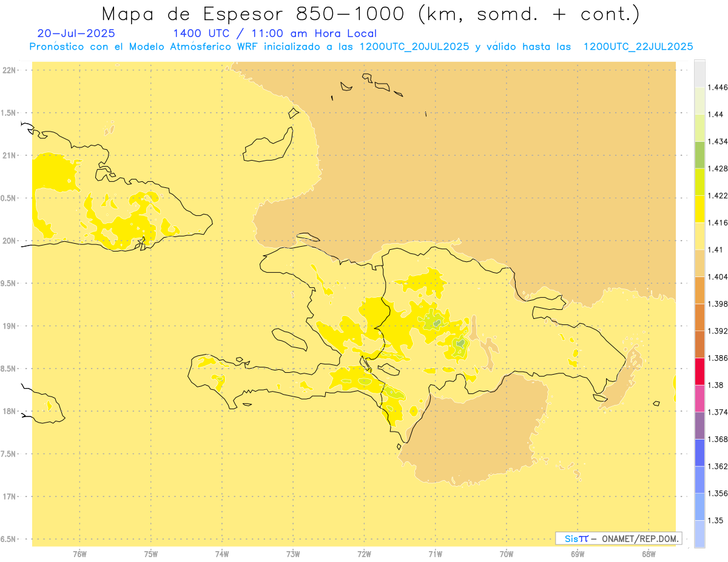Select the legend value '1.398'

pyautogui.click(x=718, y=304)
